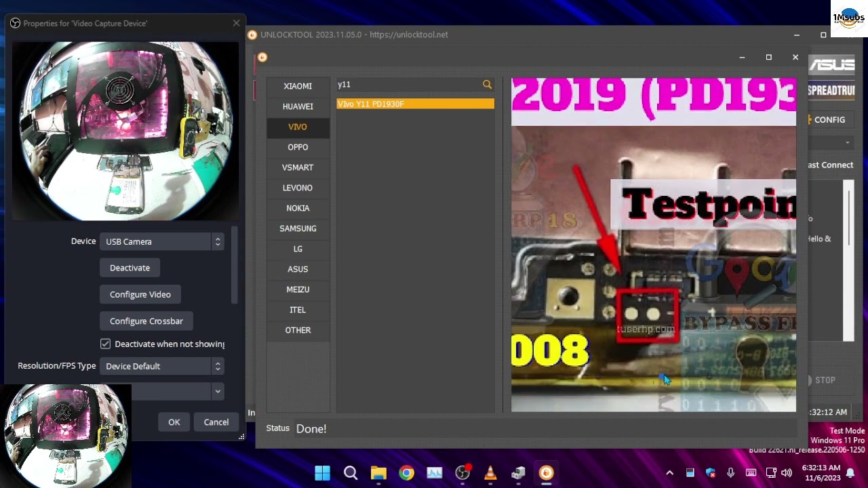Viewport: 868px width, 488px height.
Task: Open taskbar Search
Action: pos(351,472)
